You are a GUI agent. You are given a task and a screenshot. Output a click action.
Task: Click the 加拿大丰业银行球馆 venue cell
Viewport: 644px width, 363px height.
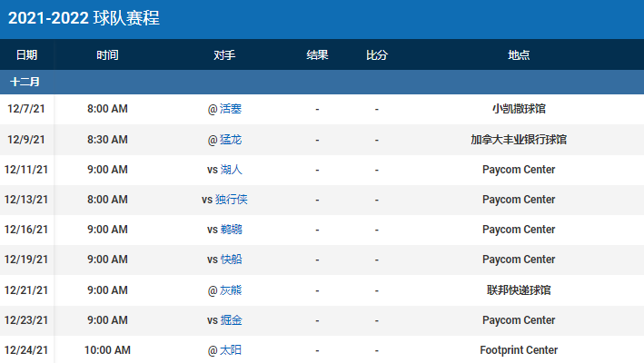click(x=519, y=140)
